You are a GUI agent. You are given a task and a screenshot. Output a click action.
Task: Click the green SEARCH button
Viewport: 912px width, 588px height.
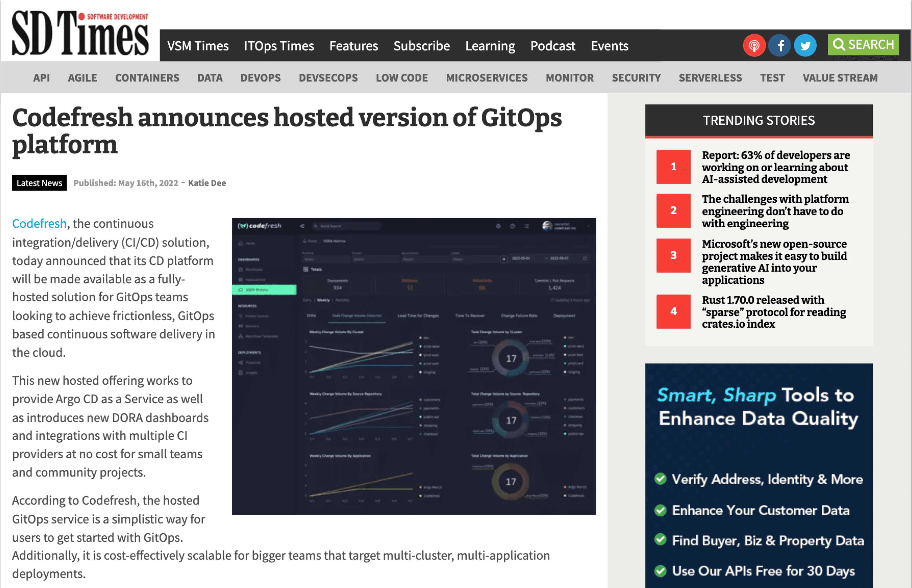coord(863,45)
